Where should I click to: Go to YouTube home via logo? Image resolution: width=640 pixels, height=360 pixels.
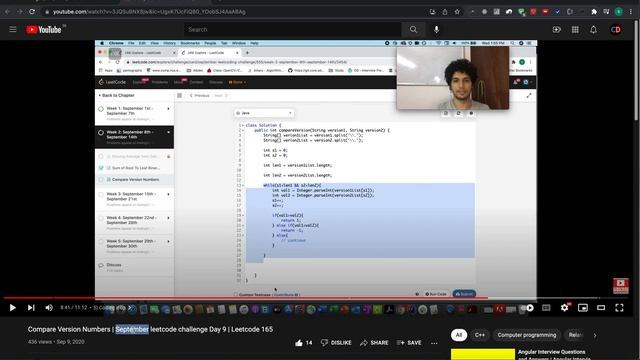(x=44, y=29)
